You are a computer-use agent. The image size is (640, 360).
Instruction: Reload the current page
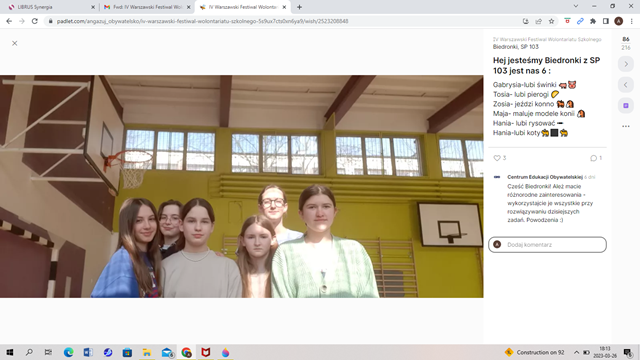tap(35, 21)
